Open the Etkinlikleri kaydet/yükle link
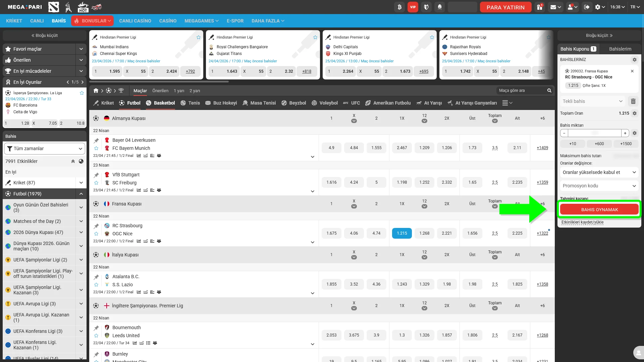The height and width of the screenshot is (362, 644). [582, 222]
